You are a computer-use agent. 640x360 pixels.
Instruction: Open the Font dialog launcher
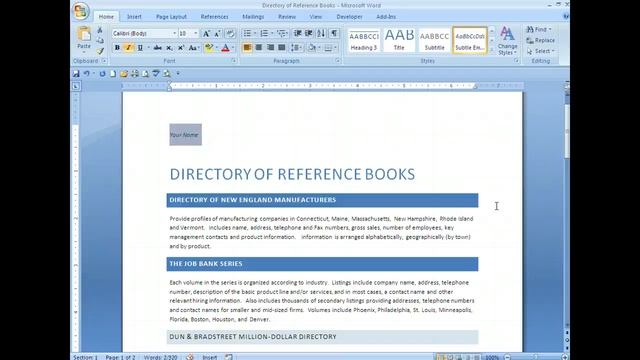click(234, 61)
